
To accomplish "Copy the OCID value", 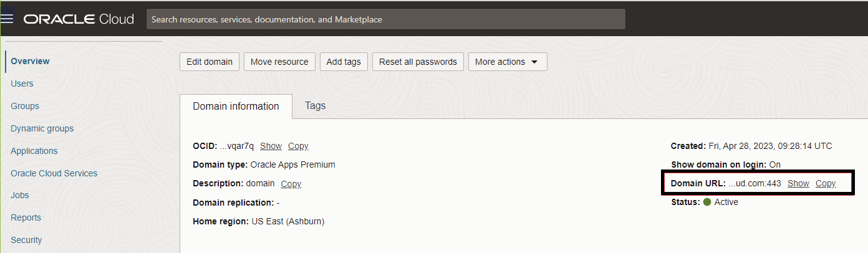I will (298, 146).
